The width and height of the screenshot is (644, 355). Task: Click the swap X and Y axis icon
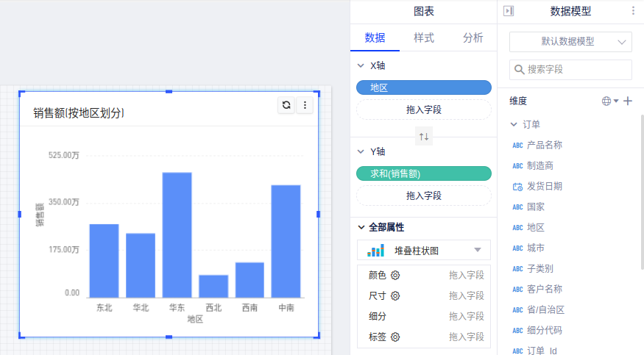coord(423,137)
